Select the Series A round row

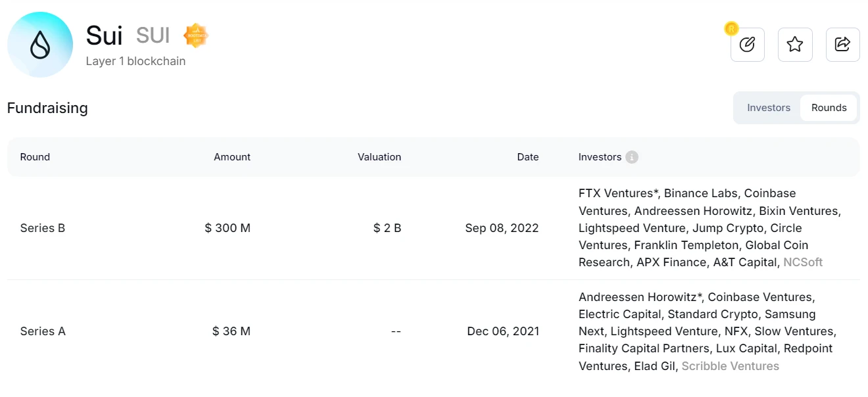tap(43, 331)
